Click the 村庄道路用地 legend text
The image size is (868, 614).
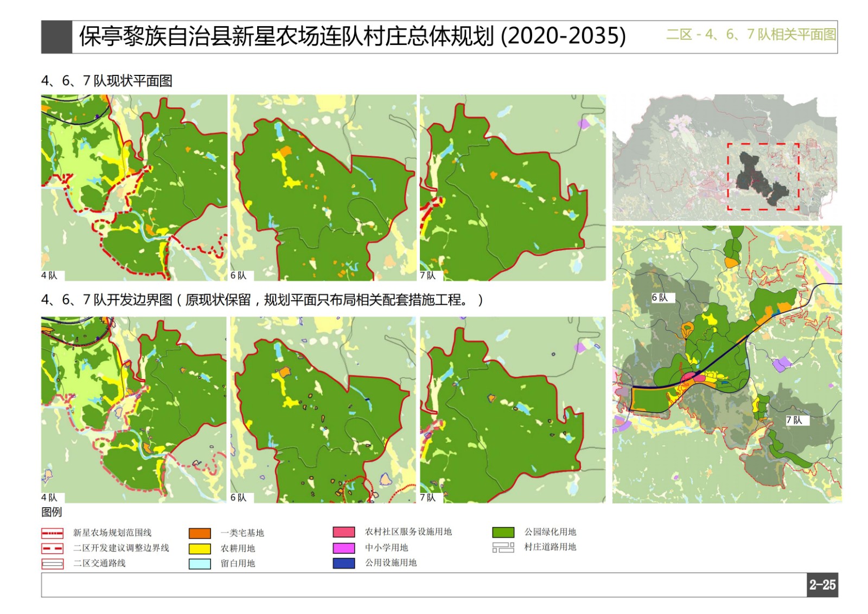click(550, 547)
